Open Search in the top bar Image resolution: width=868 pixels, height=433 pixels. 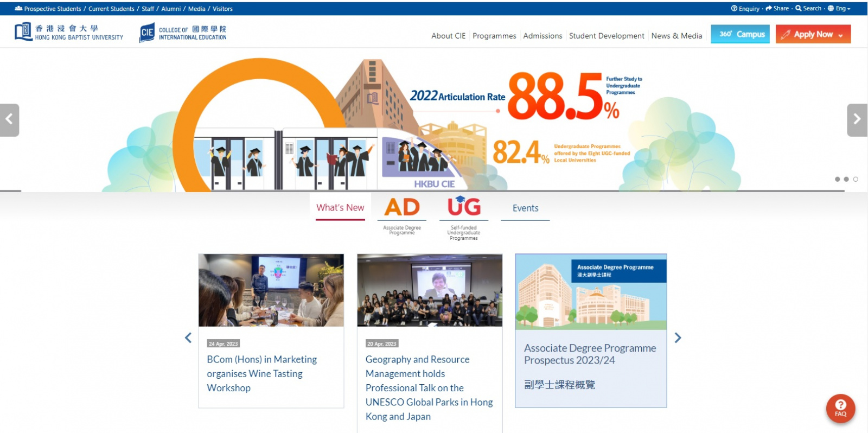pyautogui.click(x=808, y=9)
